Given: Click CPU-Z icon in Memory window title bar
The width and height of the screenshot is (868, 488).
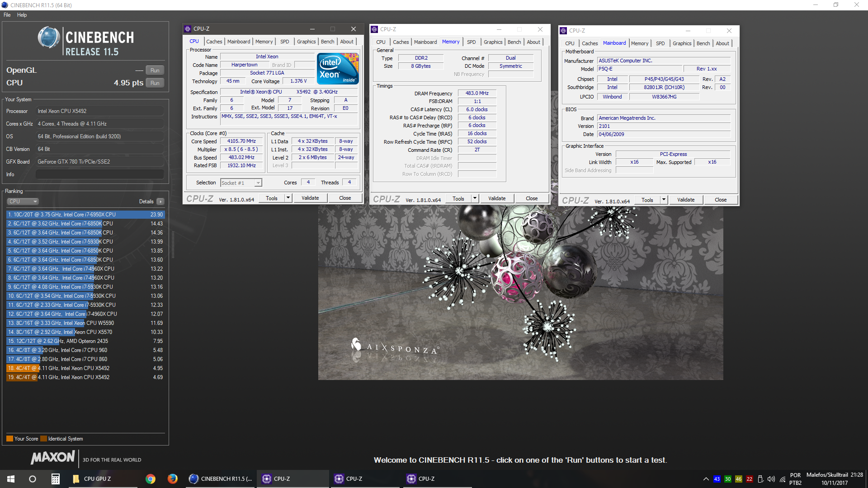Looking at the screenshot, I should point(374,29).
